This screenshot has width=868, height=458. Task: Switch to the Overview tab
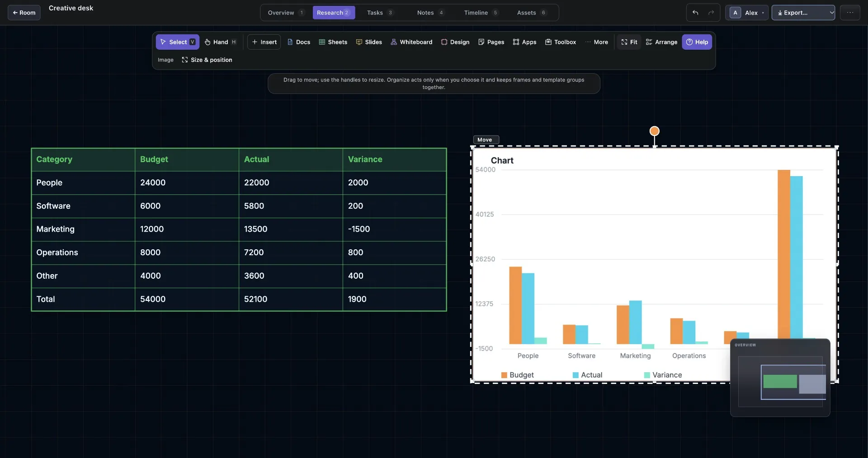click(x=286, y=13)
